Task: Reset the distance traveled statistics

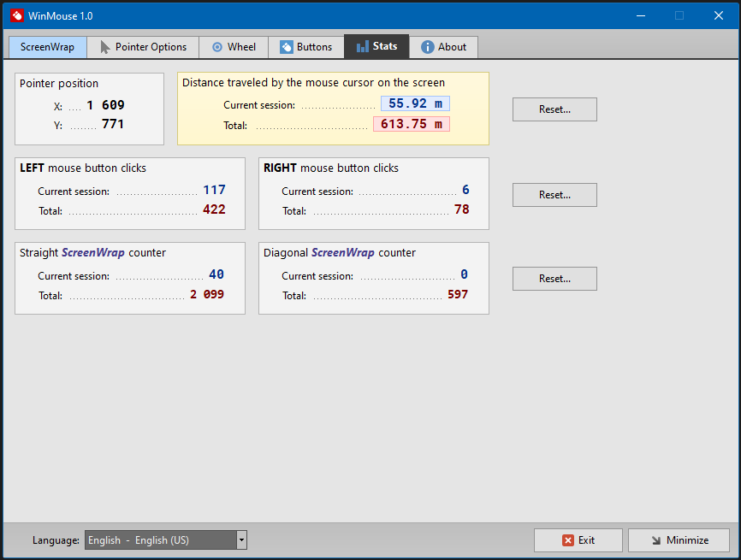Action: coord(554,109)
